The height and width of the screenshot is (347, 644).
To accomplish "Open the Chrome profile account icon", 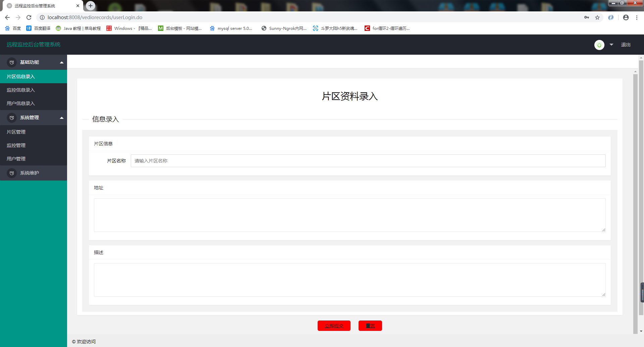I will (626, 17).
